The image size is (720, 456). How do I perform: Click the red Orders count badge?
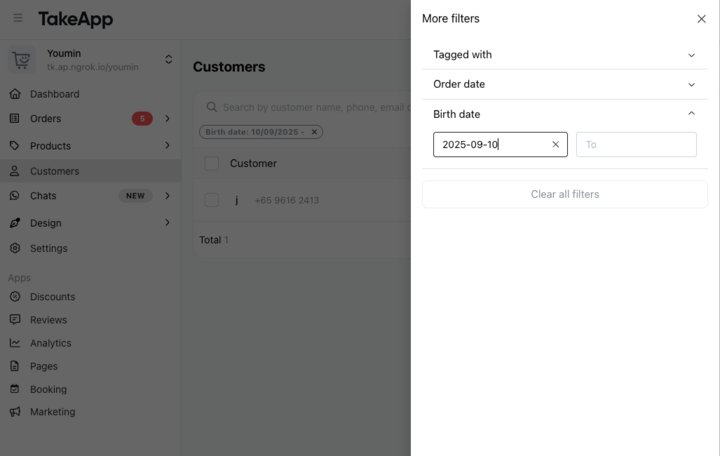[x=142, y=118]
